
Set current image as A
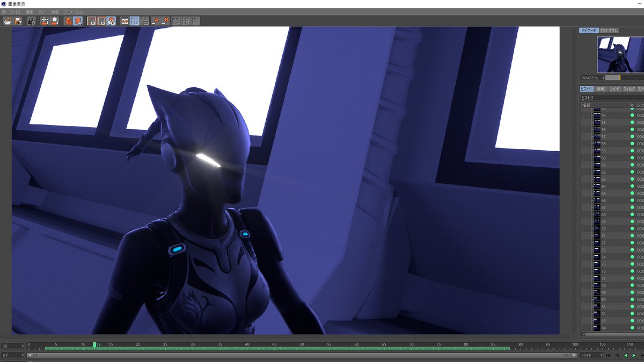tap(155, 21)
